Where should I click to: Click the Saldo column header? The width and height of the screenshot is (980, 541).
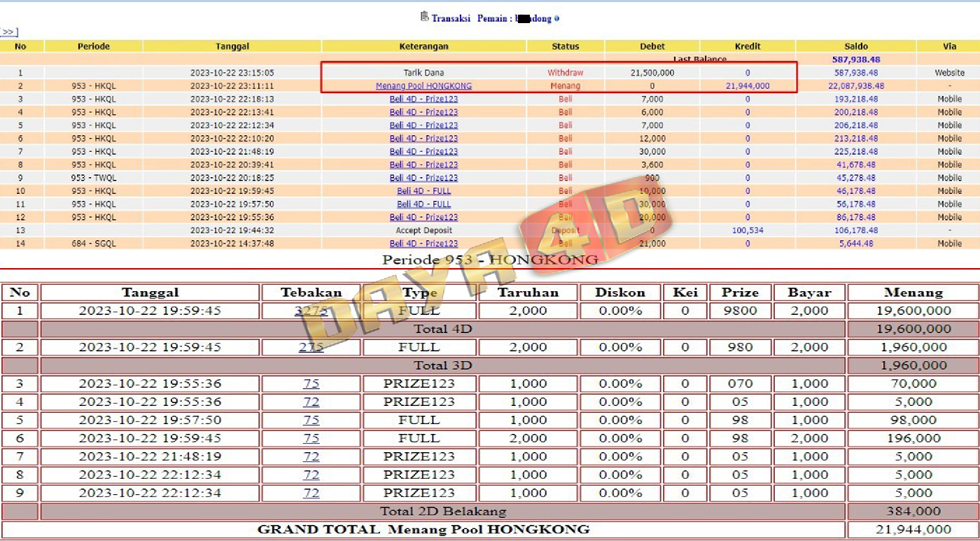[855, 46]
